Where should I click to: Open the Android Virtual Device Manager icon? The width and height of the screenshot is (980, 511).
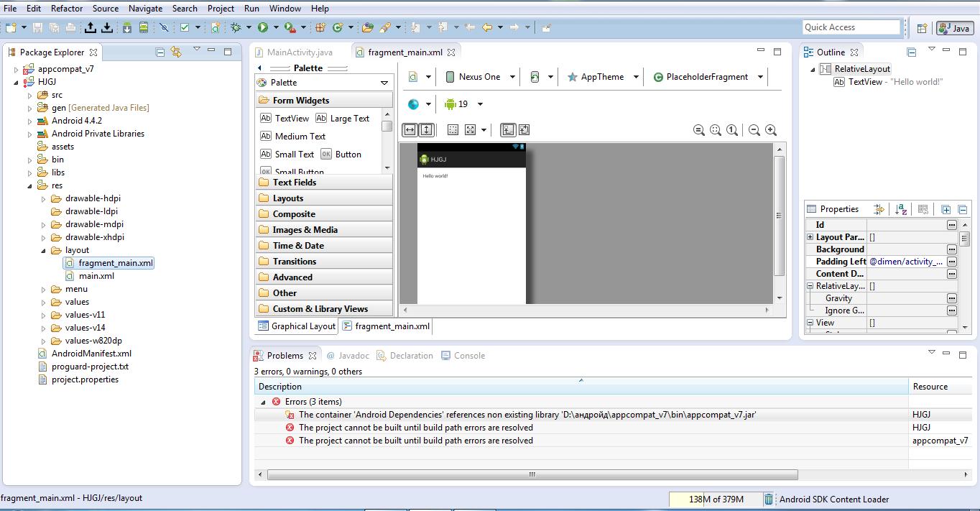144,27
